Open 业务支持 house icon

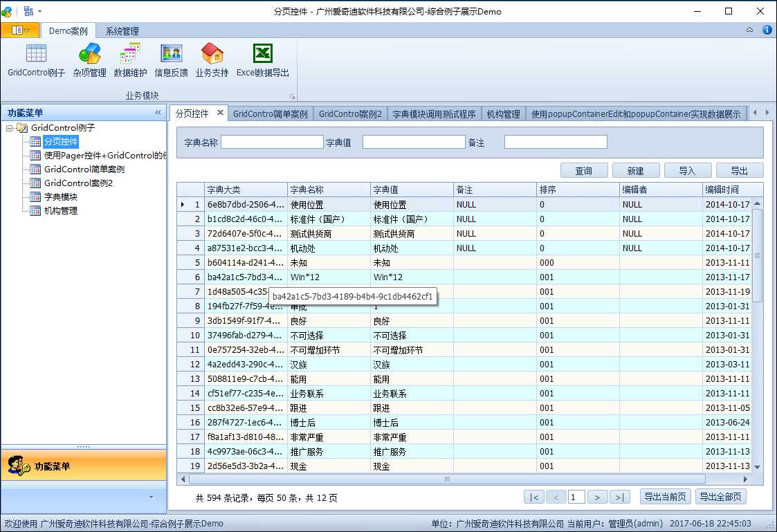212,60
